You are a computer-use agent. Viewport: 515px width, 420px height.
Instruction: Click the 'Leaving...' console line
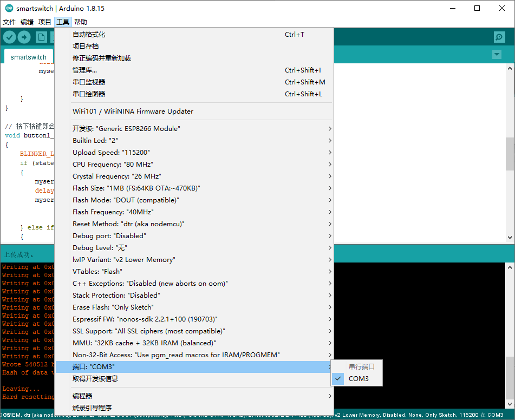tap(21, 389)
